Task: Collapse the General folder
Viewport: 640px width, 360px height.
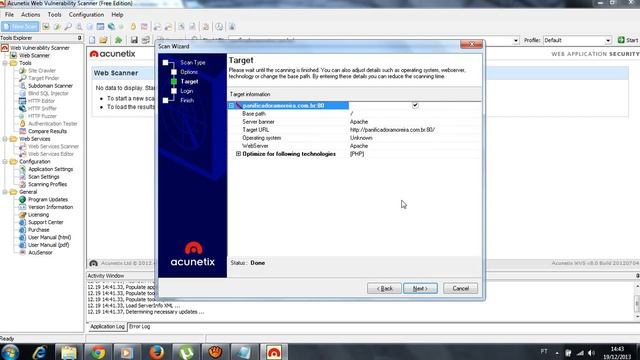Action: 5,192
